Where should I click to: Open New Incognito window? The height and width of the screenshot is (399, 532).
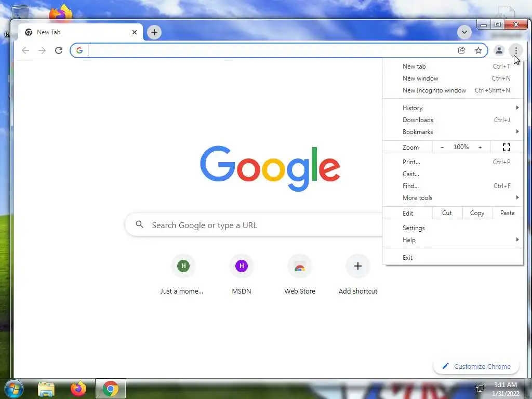[453, 90]
